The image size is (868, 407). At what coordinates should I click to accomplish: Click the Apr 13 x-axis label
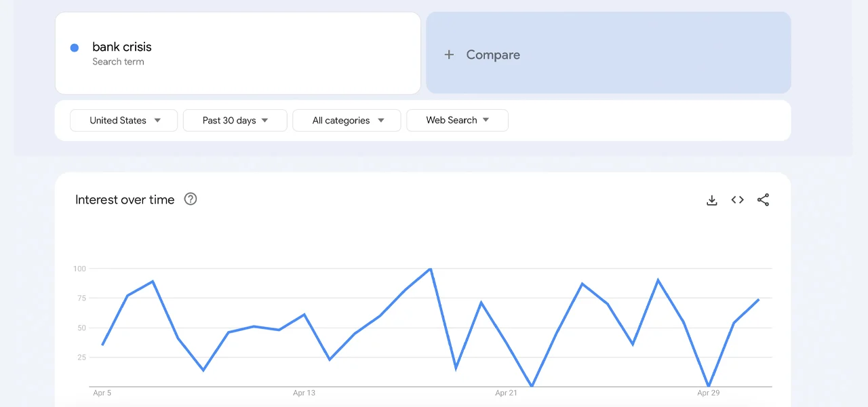pos(304,393)
